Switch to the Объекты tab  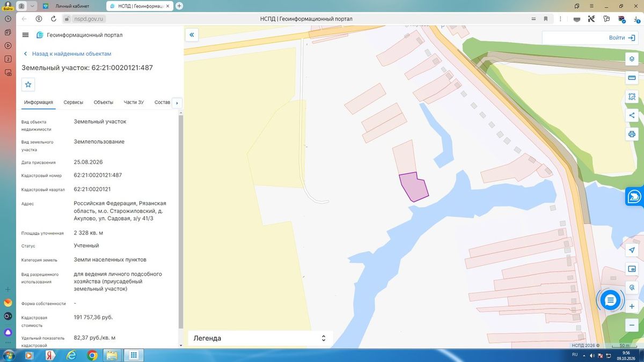[x=103, y=102]
